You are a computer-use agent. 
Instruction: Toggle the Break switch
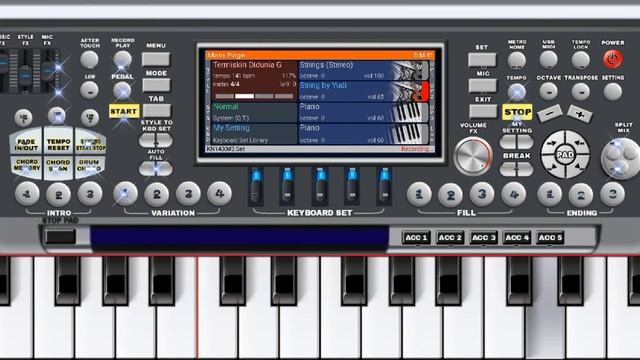click(517, 169)
